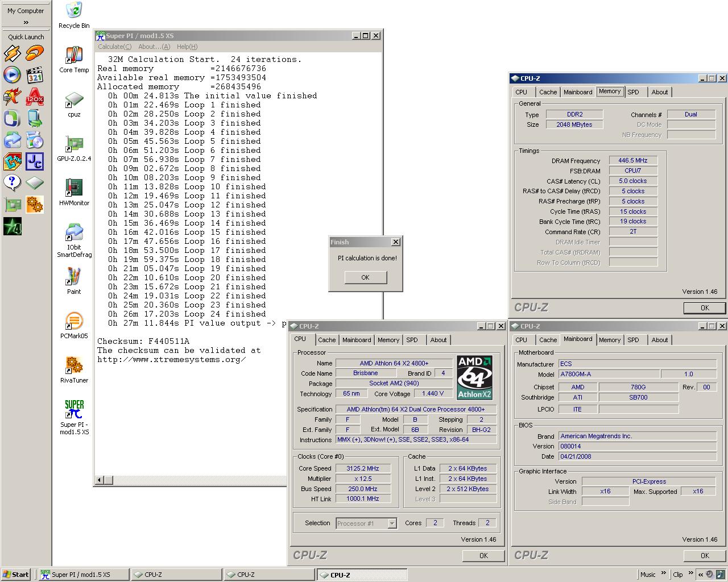Click the Core Speed 3125.2 MHz field
Viewport: 728px width, 582px height.
(x=362, y=468)
